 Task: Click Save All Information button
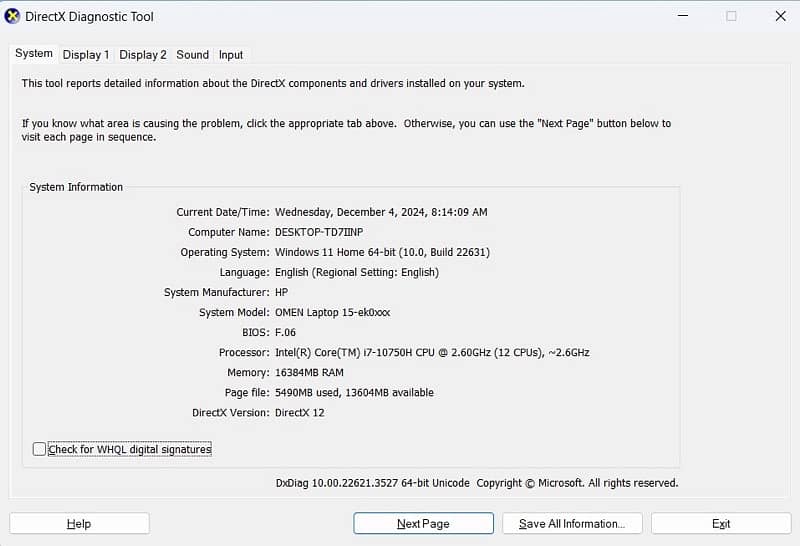(x=572, y=524)
